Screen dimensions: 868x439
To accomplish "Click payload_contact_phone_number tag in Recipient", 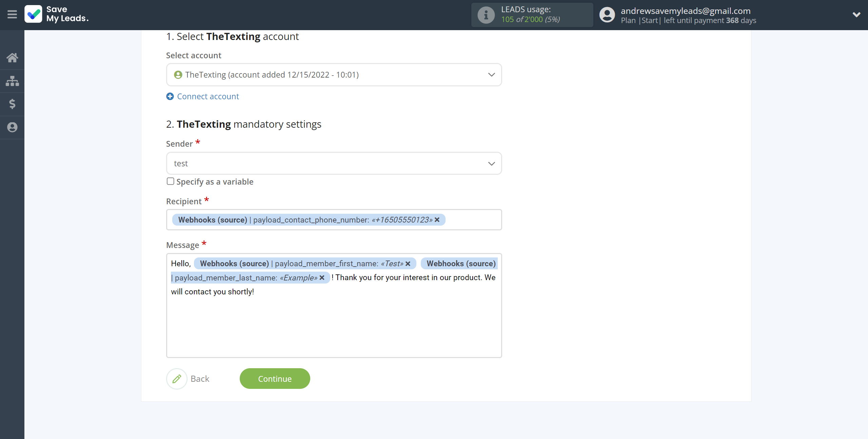I will pyautogui.click(x=309, y=220).
